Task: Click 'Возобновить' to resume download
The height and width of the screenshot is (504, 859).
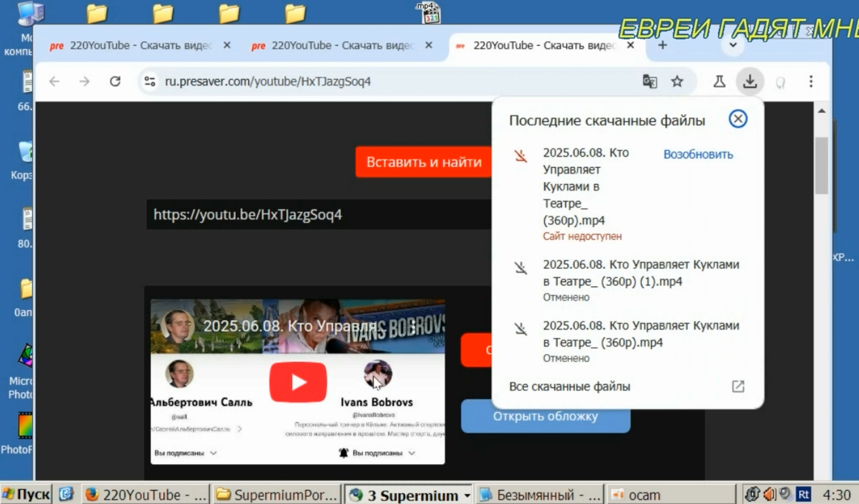Action: coord(698,154)
